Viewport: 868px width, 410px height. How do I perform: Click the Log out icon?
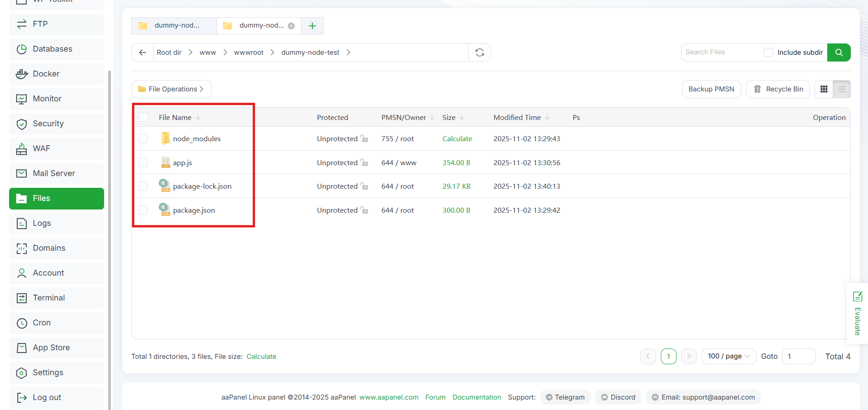coord(21,397)
